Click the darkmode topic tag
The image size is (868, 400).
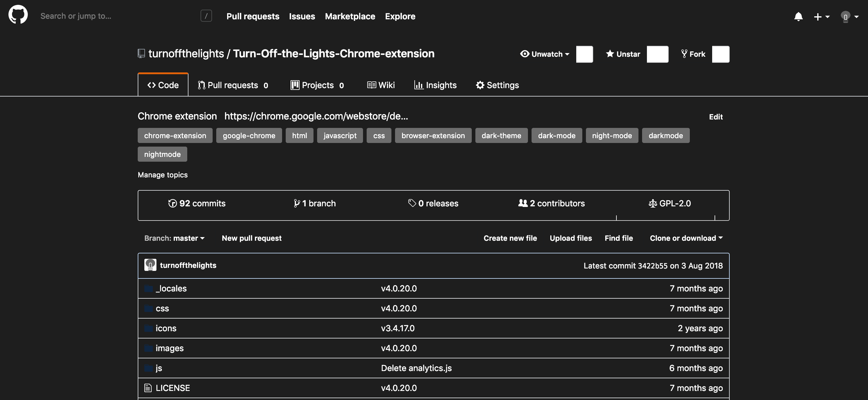point(666,135)
